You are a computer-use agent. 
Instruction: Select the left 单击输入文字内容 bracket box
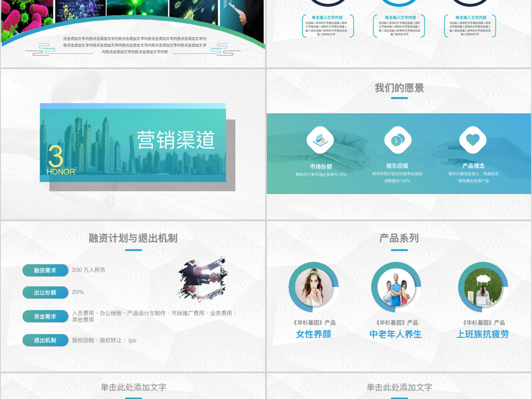click(327, 26)
